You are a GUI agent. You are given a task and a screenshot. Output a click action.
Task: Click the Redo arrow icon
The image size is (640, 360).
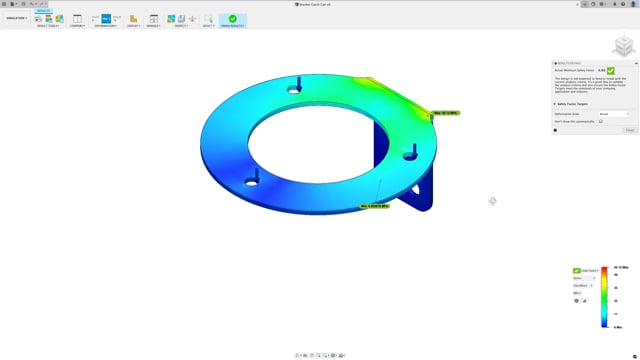[42, 4]
